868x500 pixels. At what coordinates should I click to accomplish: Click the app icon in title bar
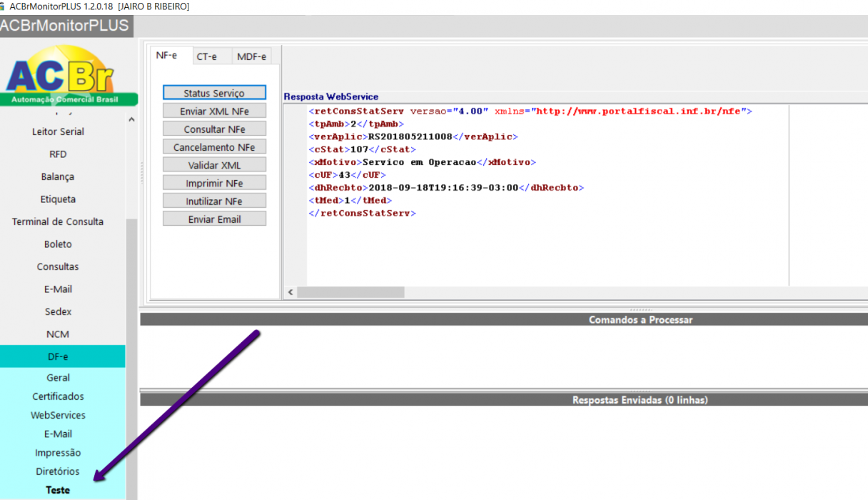pos(4,6)
